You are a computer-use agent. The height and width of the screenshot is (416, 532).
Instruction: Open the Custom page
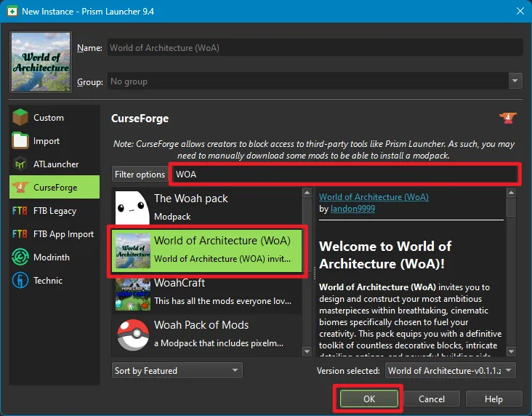(55, 118)
